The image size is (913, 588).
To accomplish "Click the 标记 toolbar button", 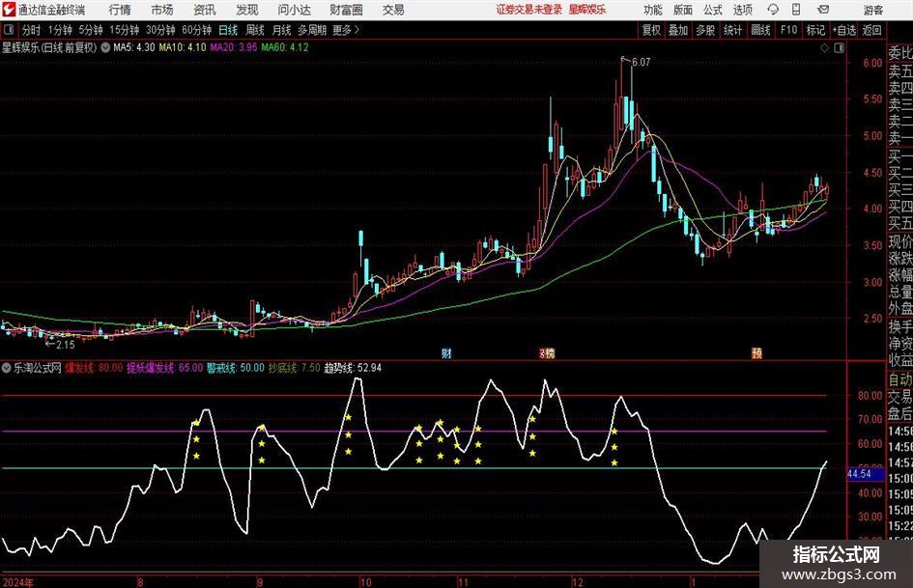I will (815, 30).
